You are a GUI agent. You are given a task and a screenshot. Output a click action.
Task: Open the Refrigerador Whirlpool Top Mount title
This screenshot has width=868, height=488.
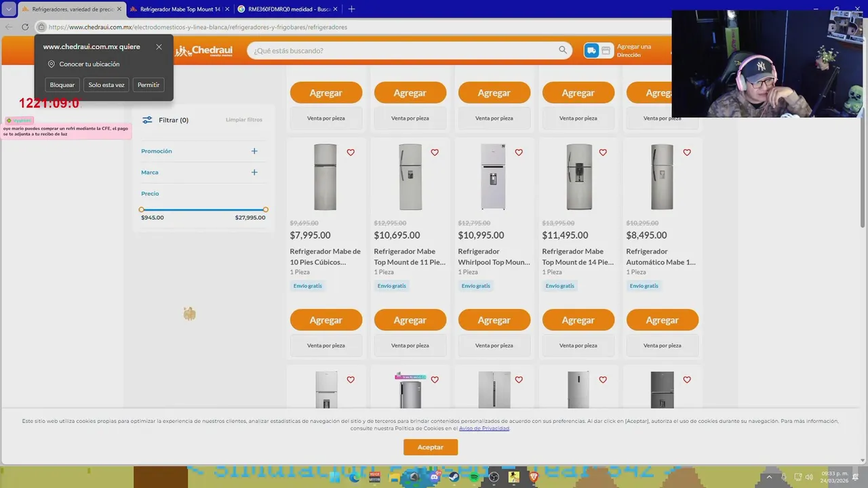(494, 257)
